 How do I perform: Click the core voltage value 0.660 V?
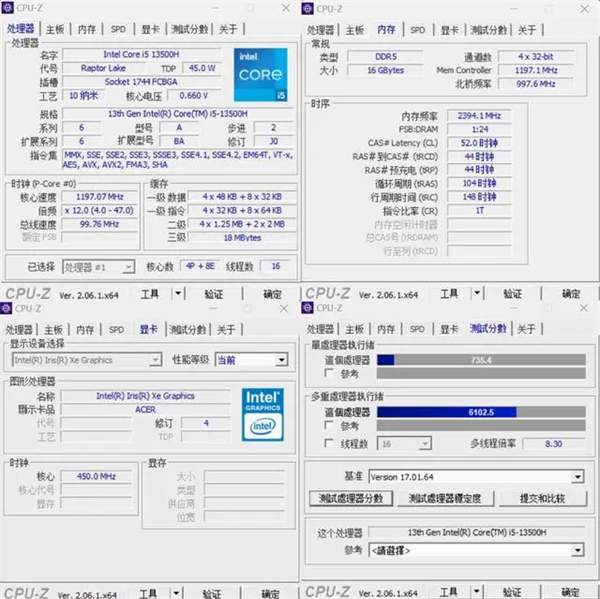[x=194, y=95]
